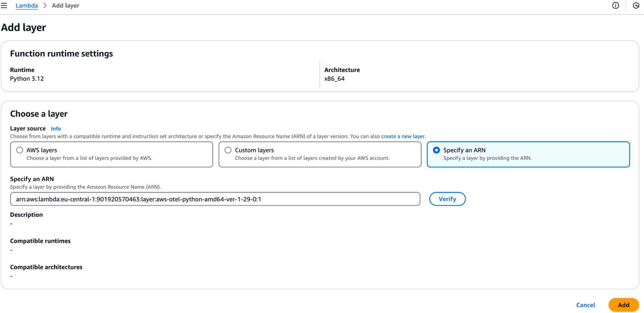Click the orange Add button
The height and width of the screenshot is (313, 644).
coord(623,305)
